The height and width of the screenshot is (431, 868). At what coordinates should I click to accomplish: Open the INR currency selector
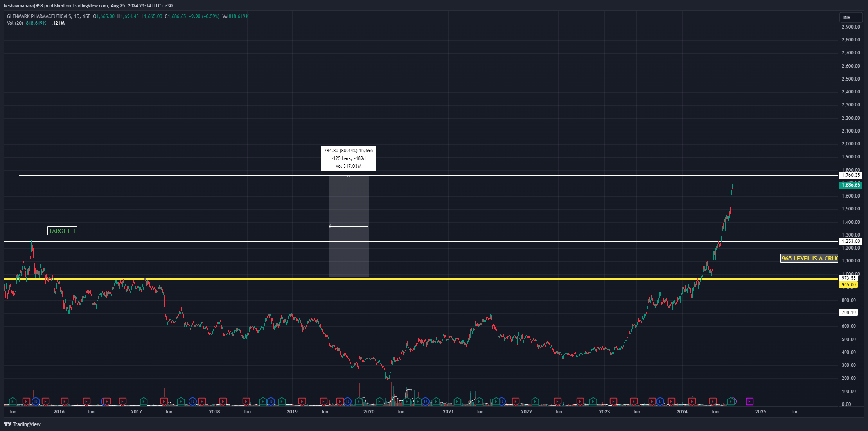pyautogui.click(x=851, y=17)
